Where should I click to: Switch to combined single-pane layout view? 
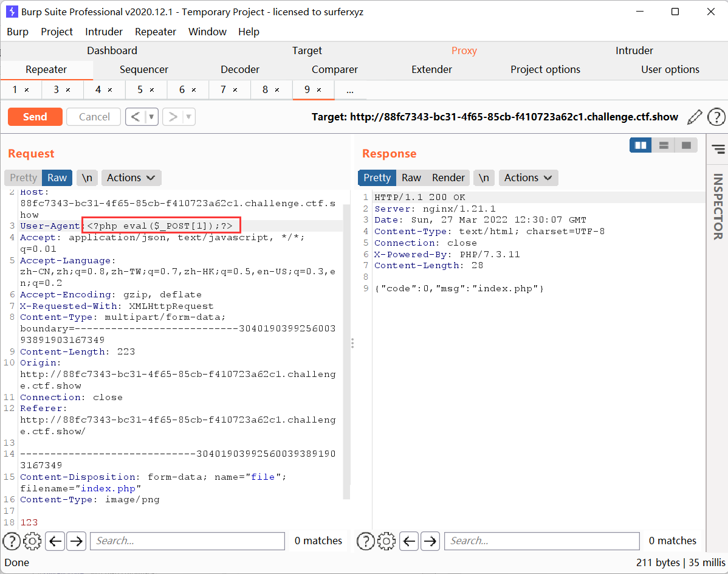(x=686, y=145)
